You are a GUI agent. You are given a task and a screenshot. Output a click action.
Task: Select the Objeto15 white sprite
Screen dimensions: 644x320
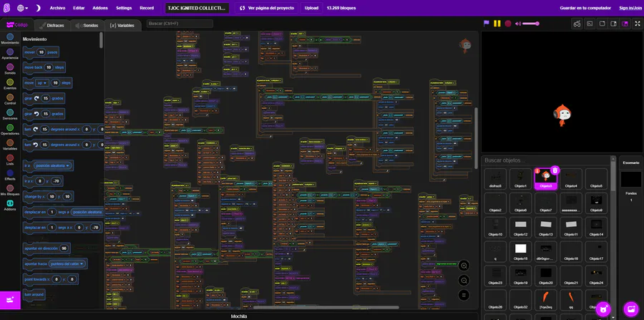pos(520,251)
